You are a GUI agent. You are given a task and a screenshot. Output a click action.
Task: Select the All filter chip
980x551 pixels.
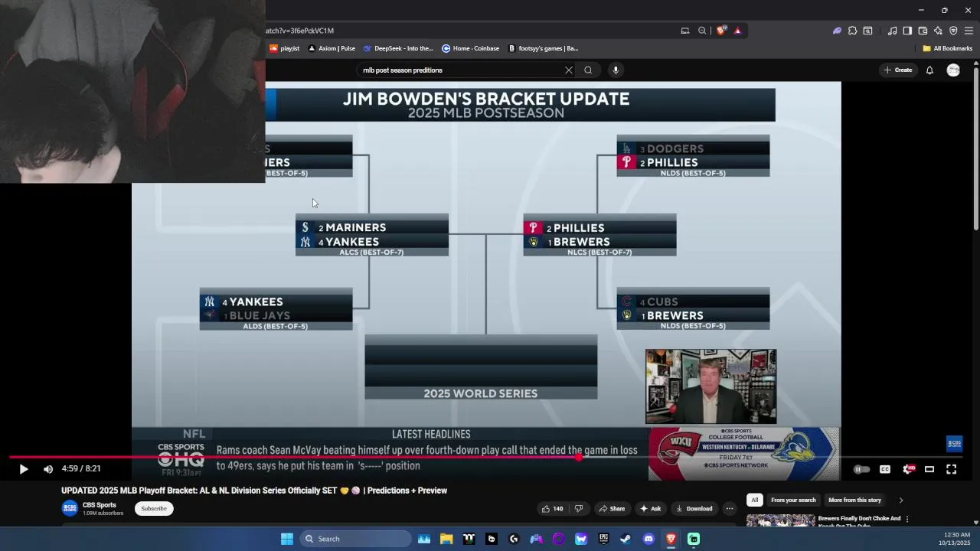point(754,500)
